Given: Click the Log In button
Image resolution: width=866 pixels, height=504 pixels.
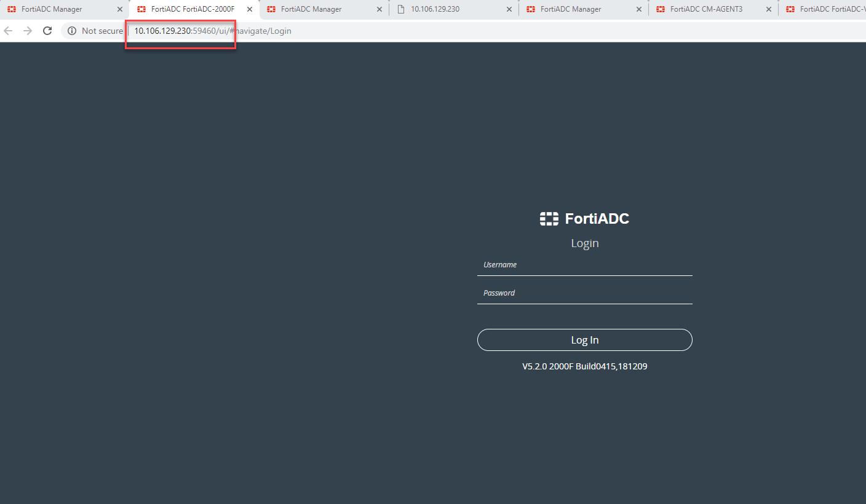Looking at the screenshot, I should (x=585, y=340).
